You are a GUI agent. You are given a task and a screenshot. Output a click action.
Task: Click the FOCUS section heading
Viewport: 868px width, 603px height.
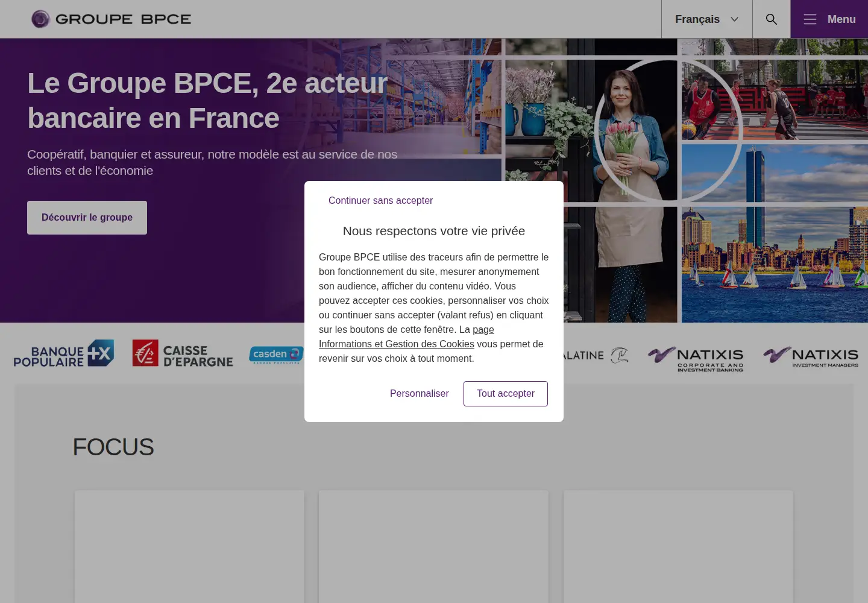click(x=113, y=447)
